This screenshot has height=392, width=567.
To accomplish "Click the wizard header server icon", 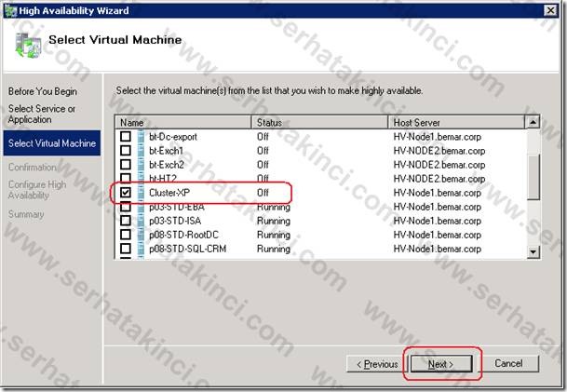I will click(28, 45).
